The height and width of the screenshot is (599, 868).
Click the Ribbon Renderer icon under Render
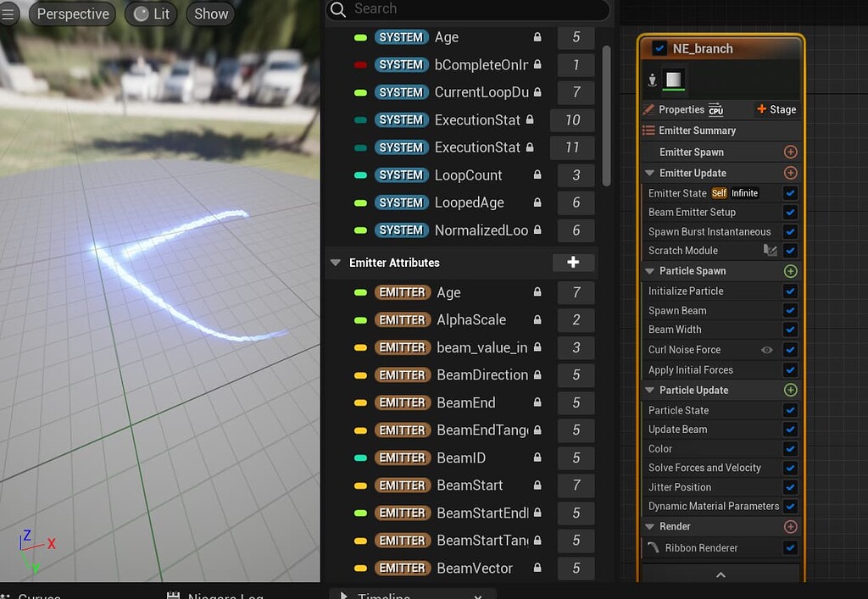click(652, 547)
